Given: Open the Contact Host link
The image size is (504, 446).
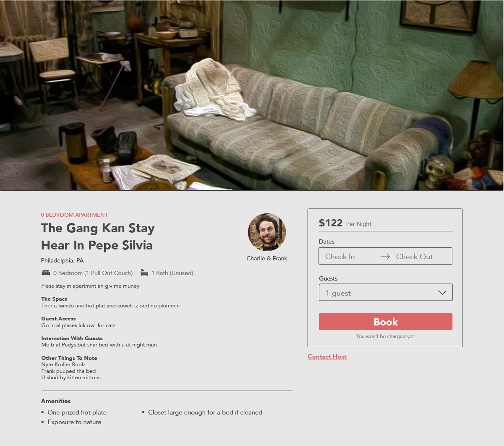Looking at the screenshot, I should 327,357.
